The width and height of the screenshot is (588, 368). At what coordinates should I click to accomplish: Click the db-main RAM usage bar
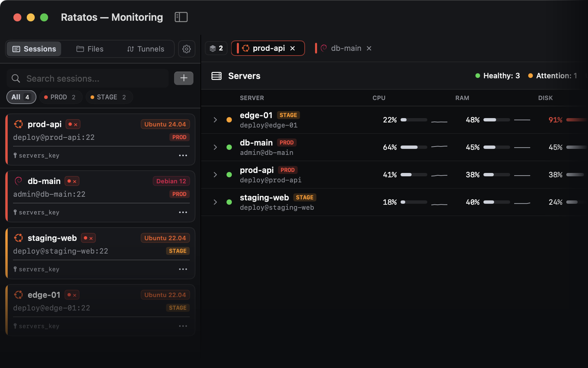coord(497,147)
